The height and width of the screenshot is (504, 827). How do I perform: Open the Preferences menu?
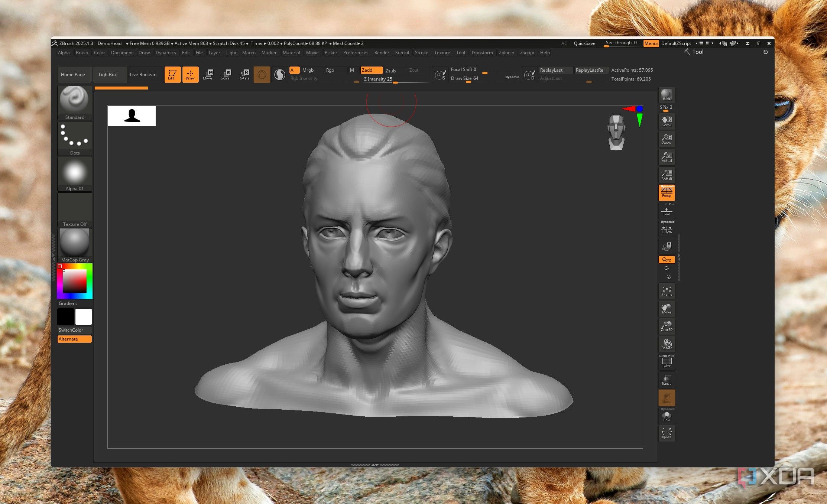[x=356, y=52]
